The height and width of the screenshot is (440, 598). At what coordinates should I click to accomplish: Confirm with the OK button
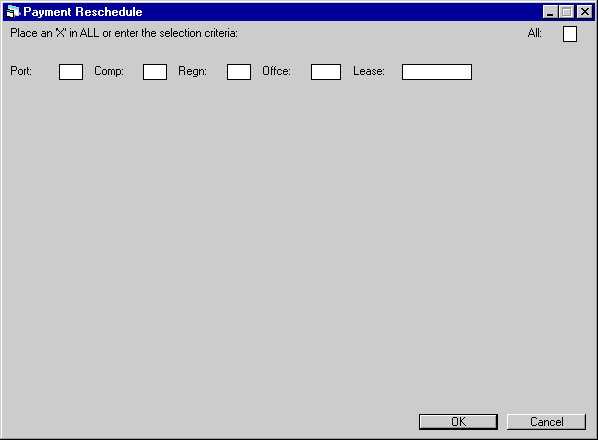458,422
